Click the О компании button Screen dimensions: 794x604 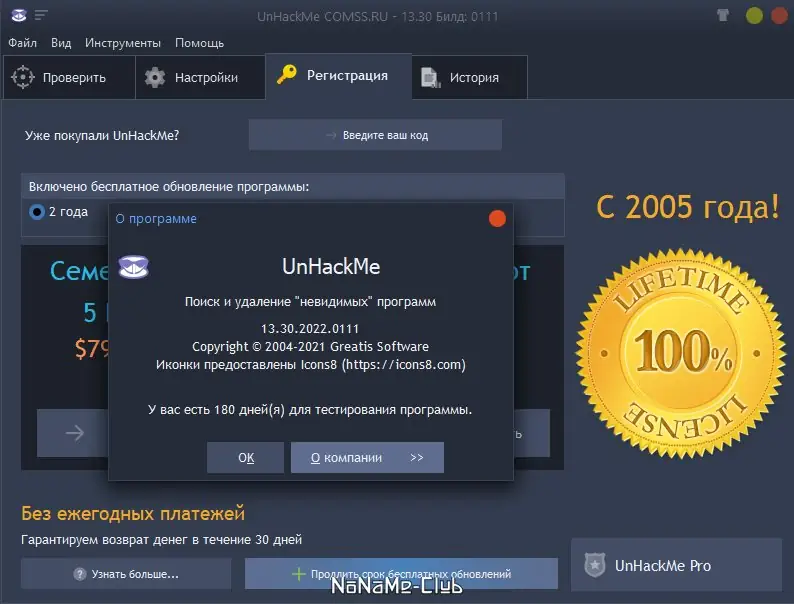pyautogui.click(x=367, y=458)
